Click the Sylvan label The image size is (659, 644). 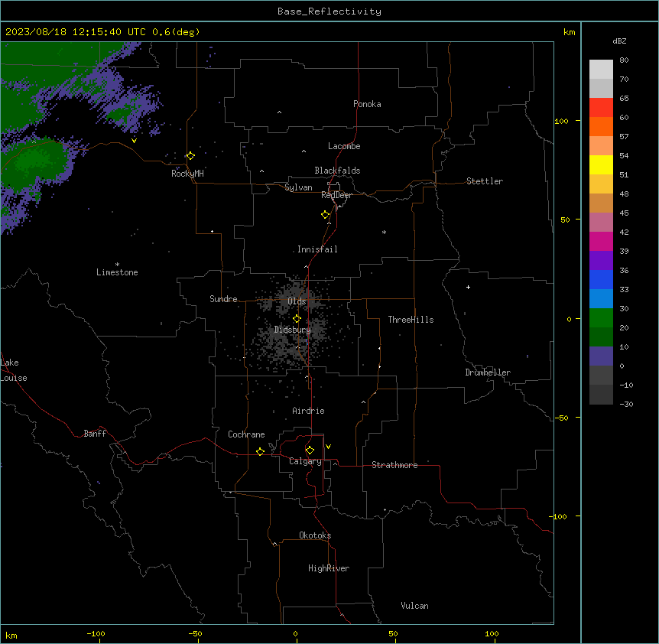[x=298, y=187]
